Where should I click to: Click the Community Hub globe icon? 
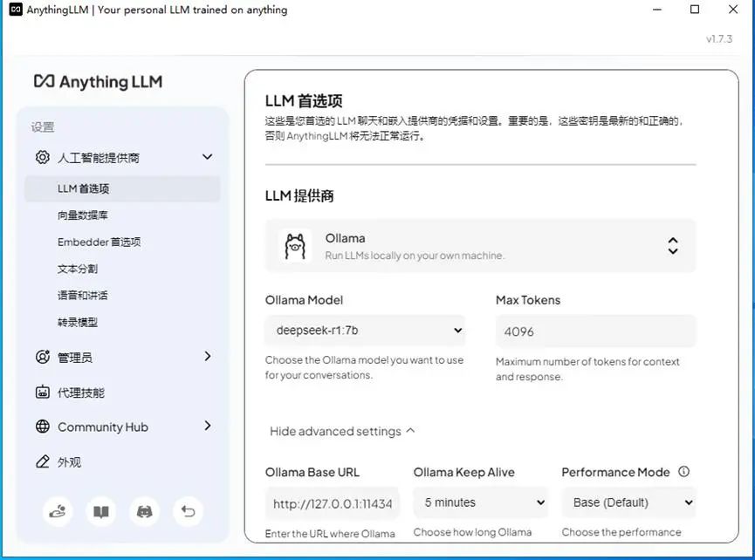[x=43, y=427]
